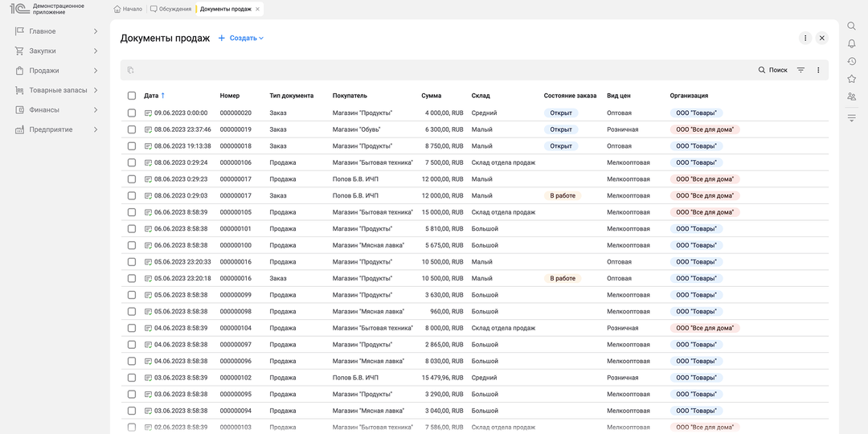Sort by the Состояние заказа column header
Screen dimensions: 868x434
pos(570,96)
